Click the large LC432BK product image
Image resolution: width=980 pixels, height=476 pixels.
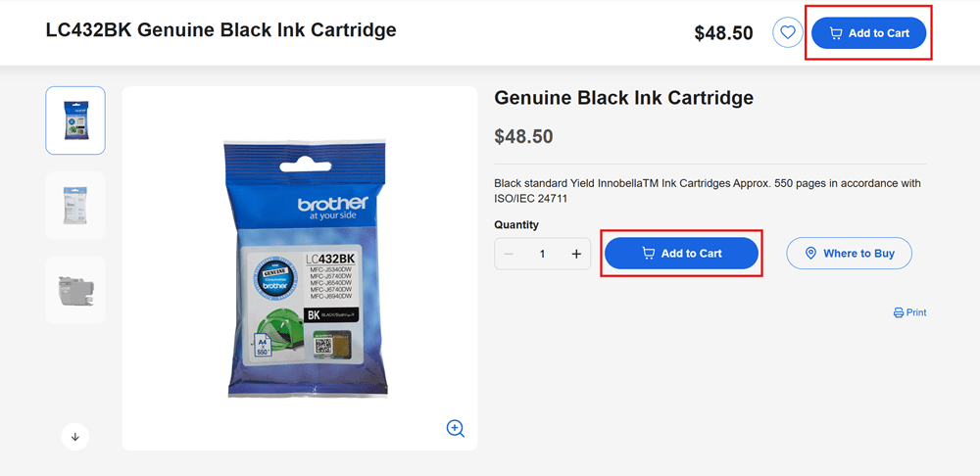coord(299,267)
